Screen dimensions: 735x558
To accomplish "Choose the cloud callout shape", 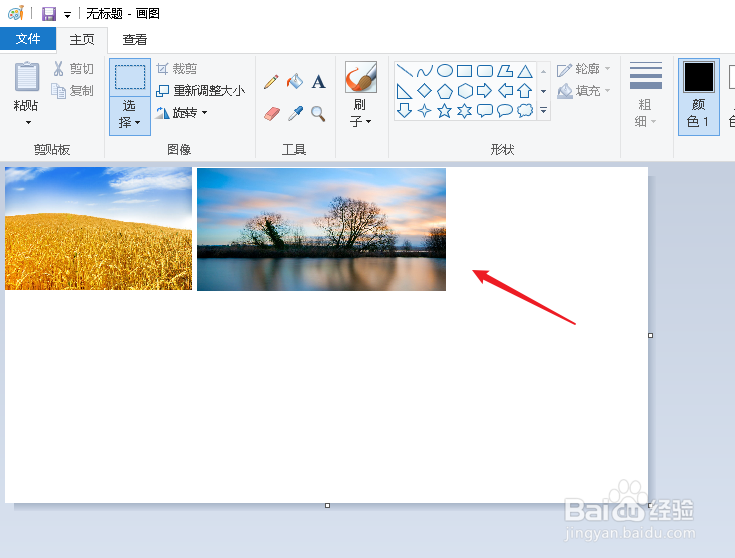I will (x=525, y=111).
